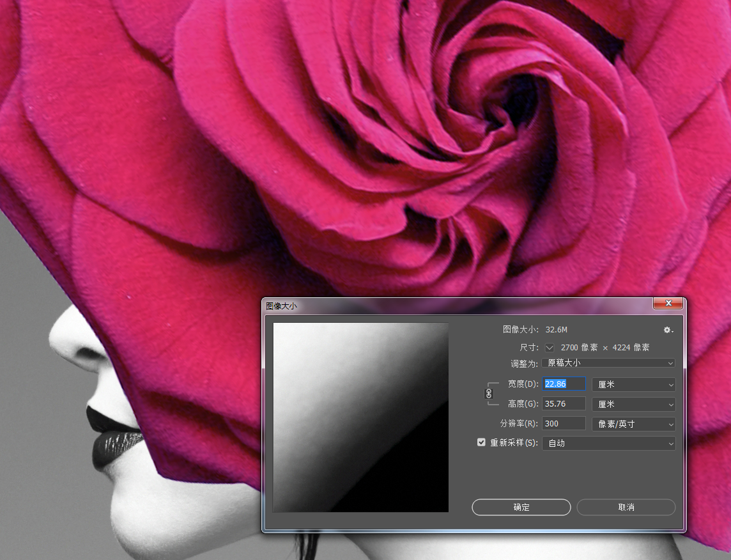Close the 图像大小 dialog window

pyautogui.click(x=668, y=303)
